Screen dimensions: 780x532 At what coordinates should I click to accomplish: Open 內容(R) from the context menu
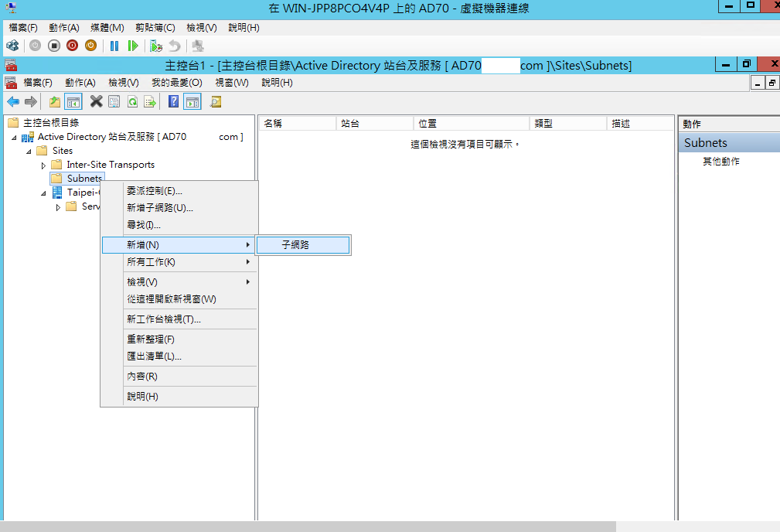pyautogui.click(x=179, y=377)
